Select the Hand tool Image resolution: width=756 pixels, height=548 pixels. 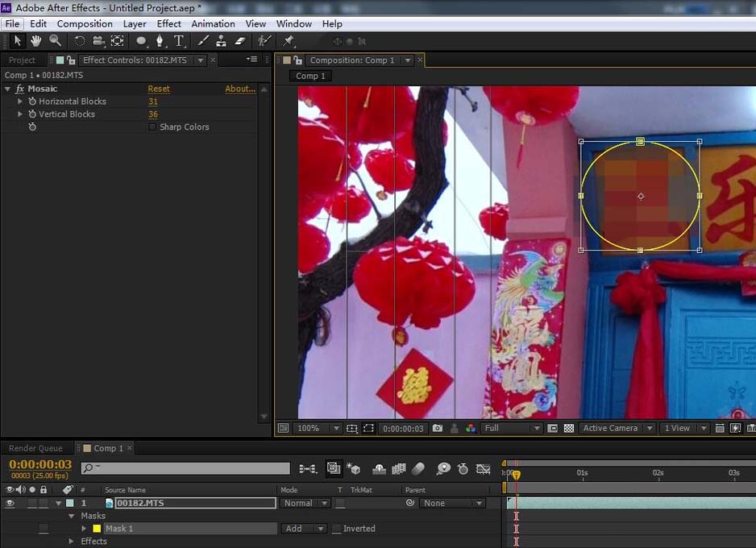point(35,40)
